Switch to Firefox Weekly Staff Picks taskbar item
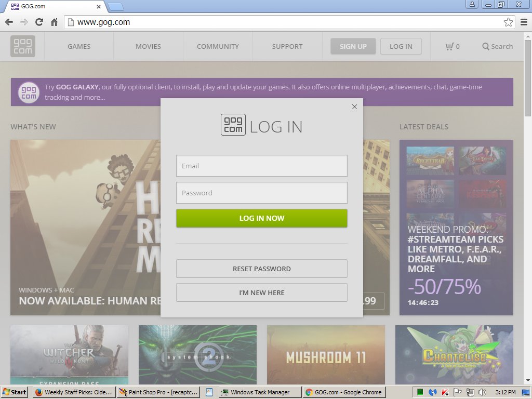The width and height of the screenshot is (532, 399). [74, 392]
